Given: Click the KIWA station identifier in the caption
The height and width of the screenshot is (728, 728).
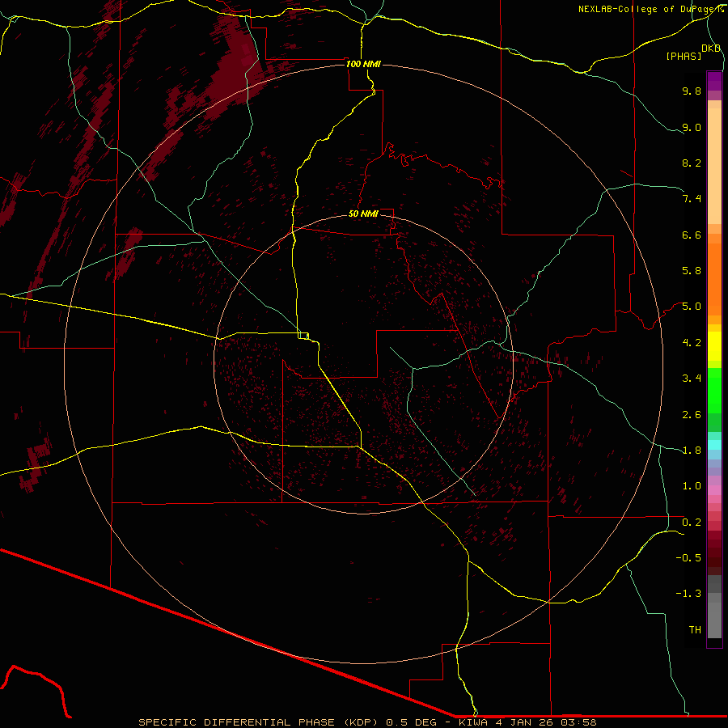Looking at the screenshot, I should tap(473, 722).
